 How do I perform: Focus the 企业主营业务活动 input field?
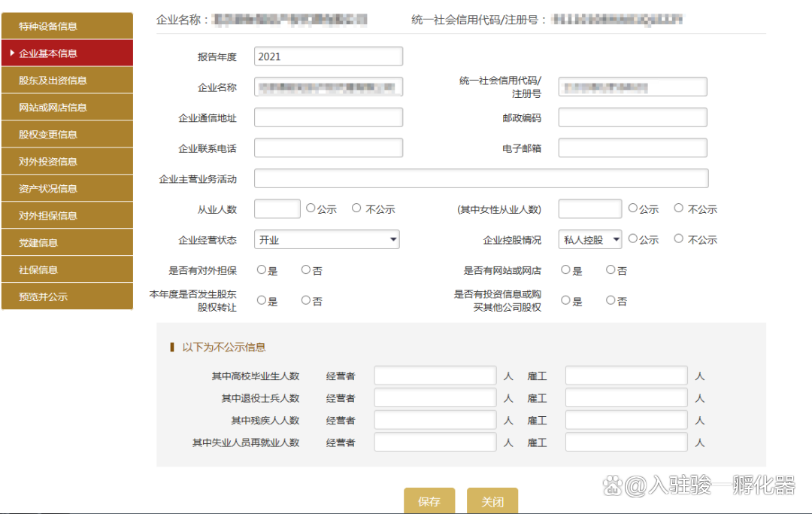(x=481, y=179)
